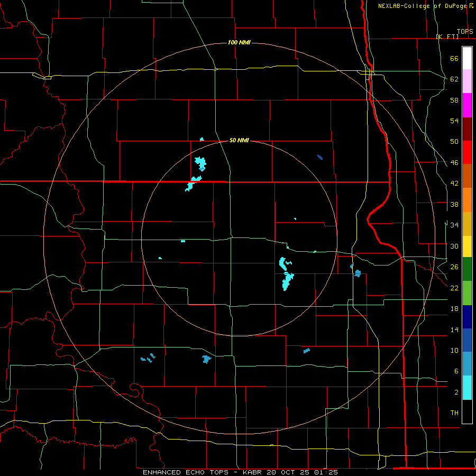This screenshot has height=476, width=476.
Task: Click the 50 NMI range ring label
Action: coord(239,140)
